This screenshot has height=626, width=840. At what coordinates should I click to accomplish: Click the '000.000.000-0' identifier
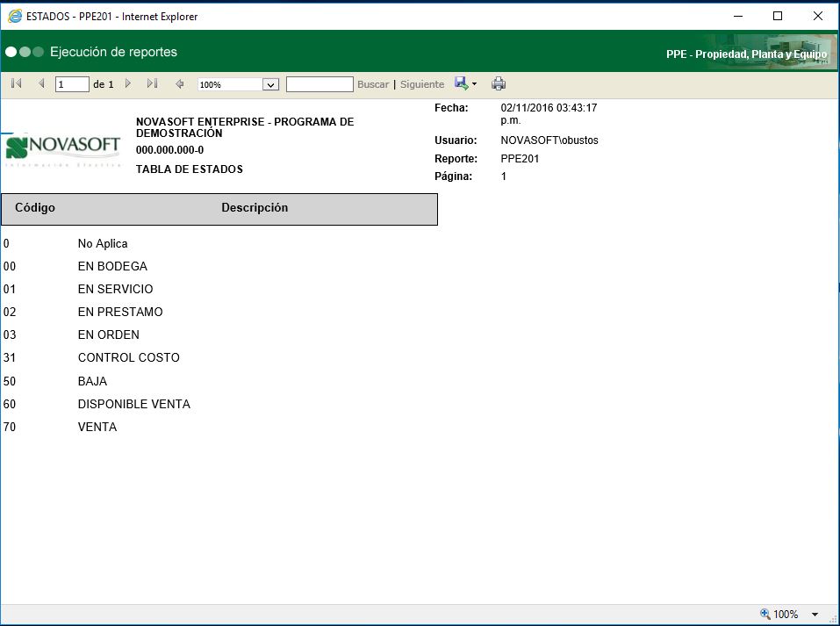click(169, 150)
